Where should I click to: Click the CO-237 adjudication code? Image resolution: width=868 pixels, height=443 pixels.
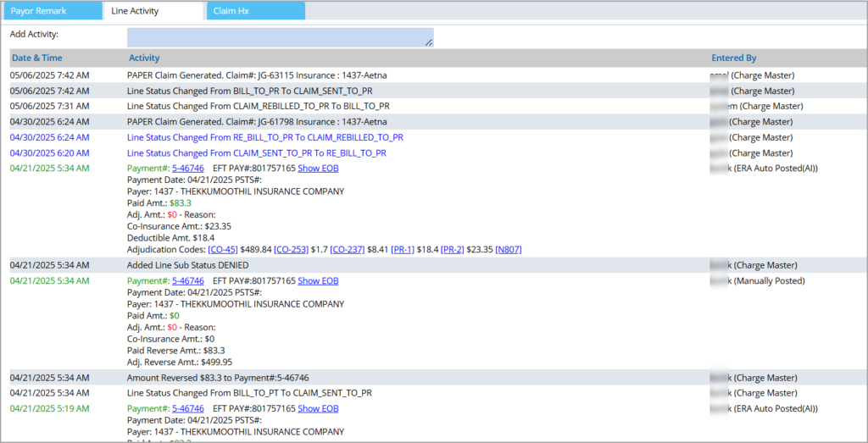click(347, 250)
